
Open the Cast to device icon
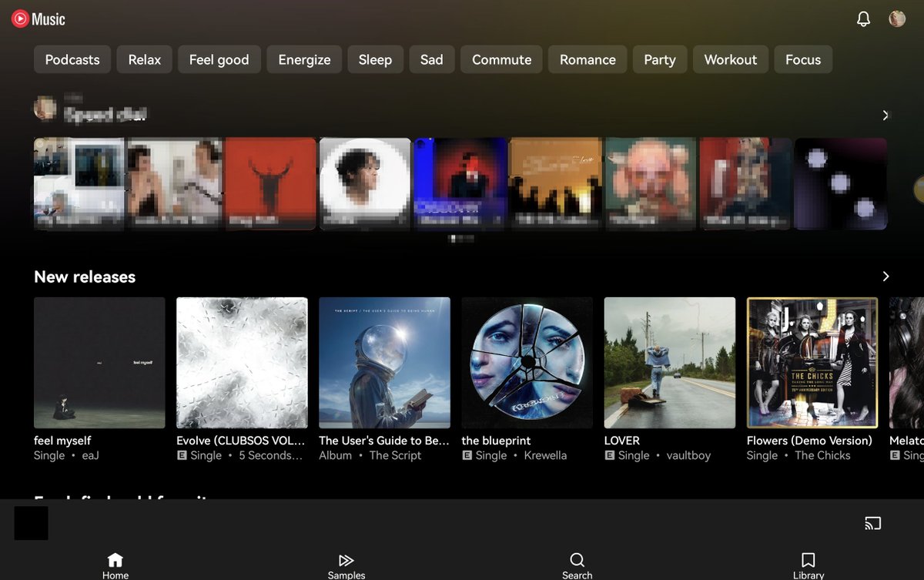(x=872, y=524)
